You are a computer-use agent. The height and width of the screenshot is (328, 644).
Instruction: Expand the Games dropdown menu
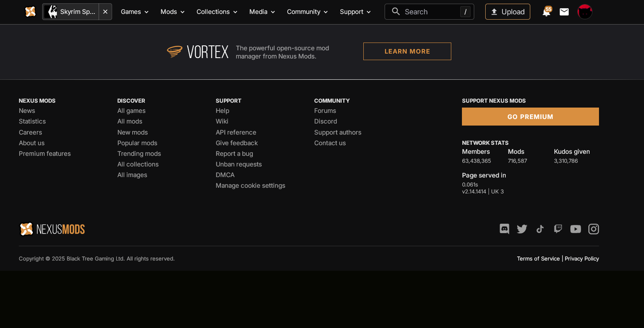[135, 12]
